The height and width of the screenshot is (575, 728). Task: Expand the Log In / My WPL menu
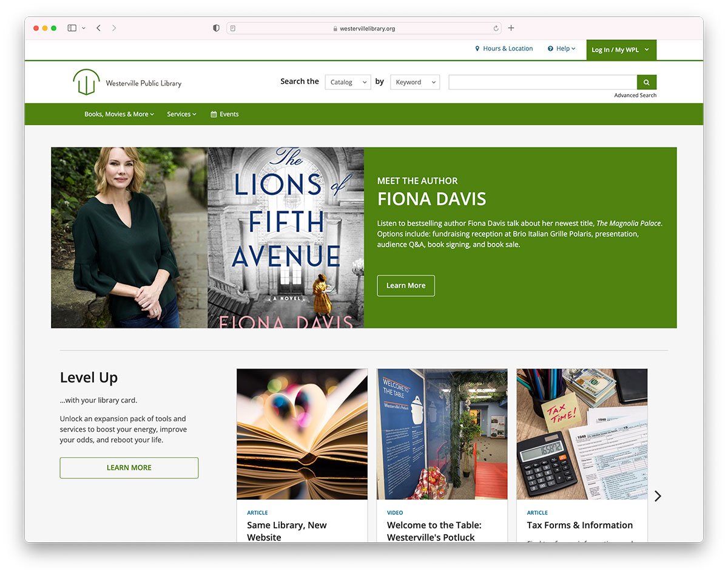pyautogui.click(x=621, y=50)
